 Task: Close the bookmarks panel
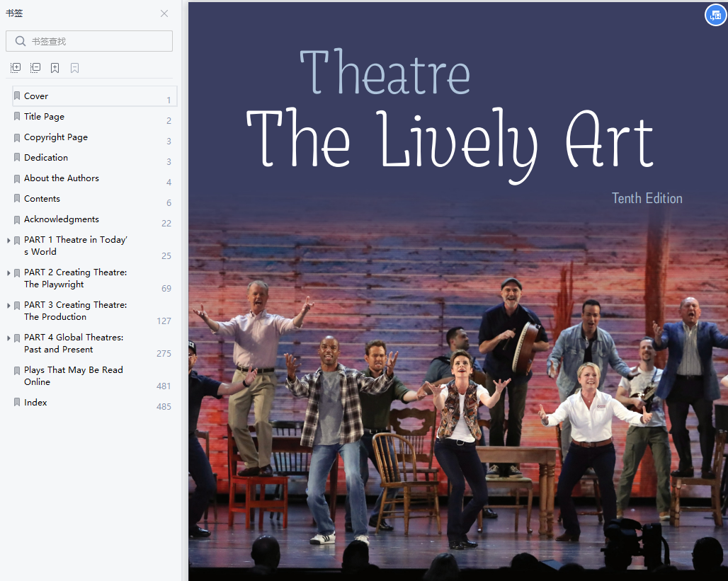[164, 13]
